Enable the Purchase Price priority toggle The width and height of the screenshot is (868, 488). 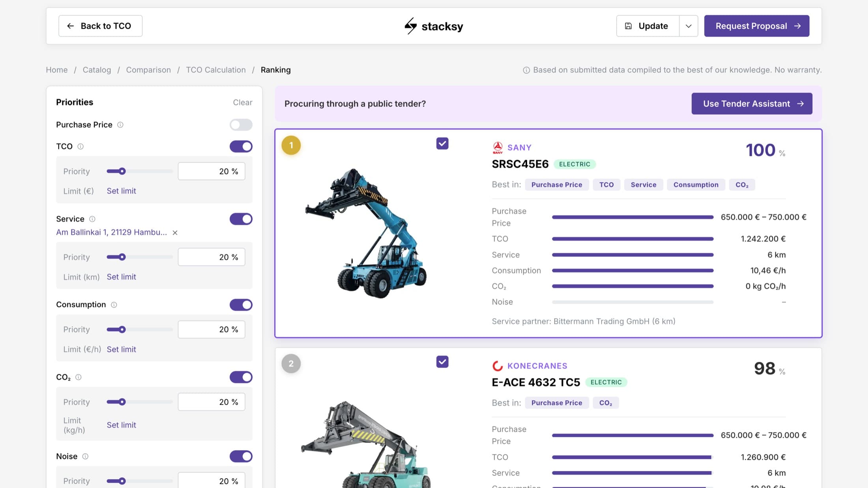[241, 125]
